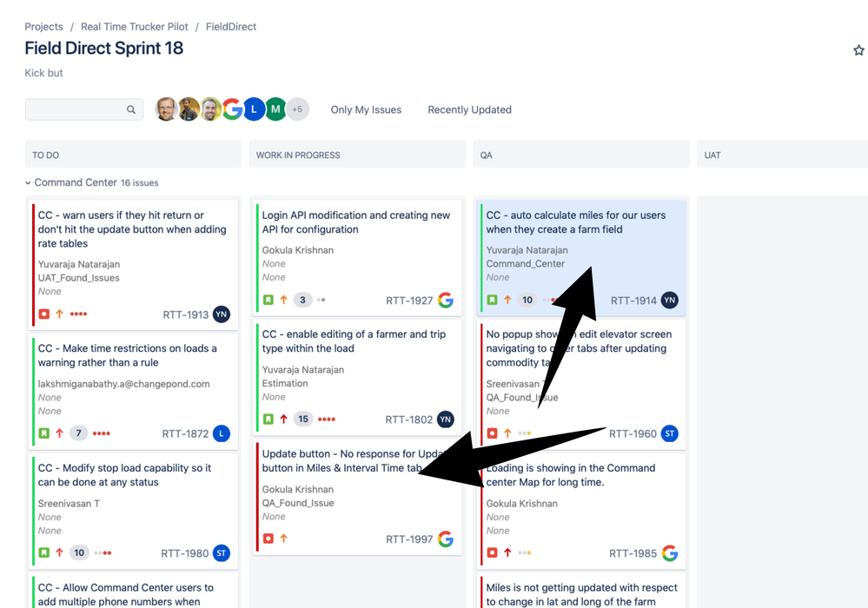Filter by the third user avatar photo
Image resolution: width=868 pixels, height=608 pixels.
pyautogui.click(x=209, y=109)
